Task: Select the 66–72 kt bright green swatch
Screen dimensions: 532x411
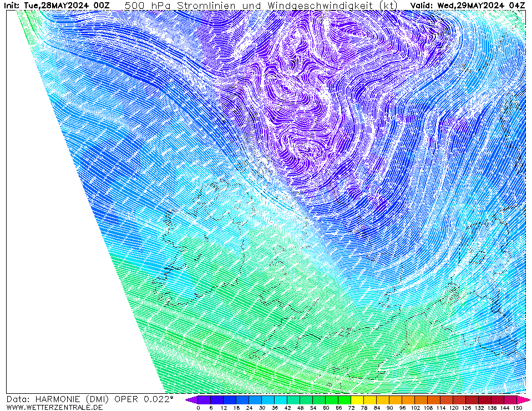Action: (344, 400)
